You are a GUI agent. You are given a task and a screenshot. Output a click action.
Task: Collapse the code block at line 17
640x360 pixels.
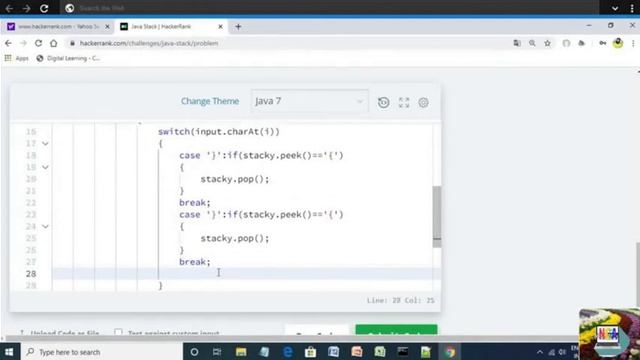45,144
